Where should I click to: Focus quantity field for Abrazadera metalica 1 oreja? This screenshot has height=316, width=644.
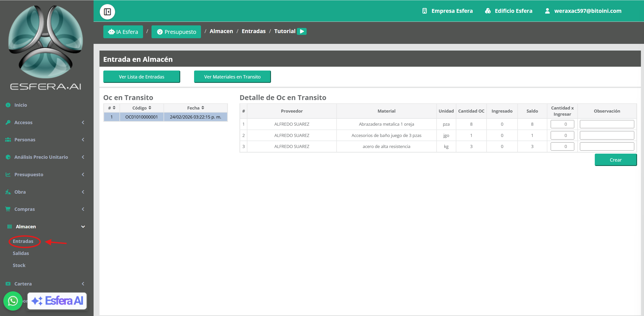coord(562,124)
